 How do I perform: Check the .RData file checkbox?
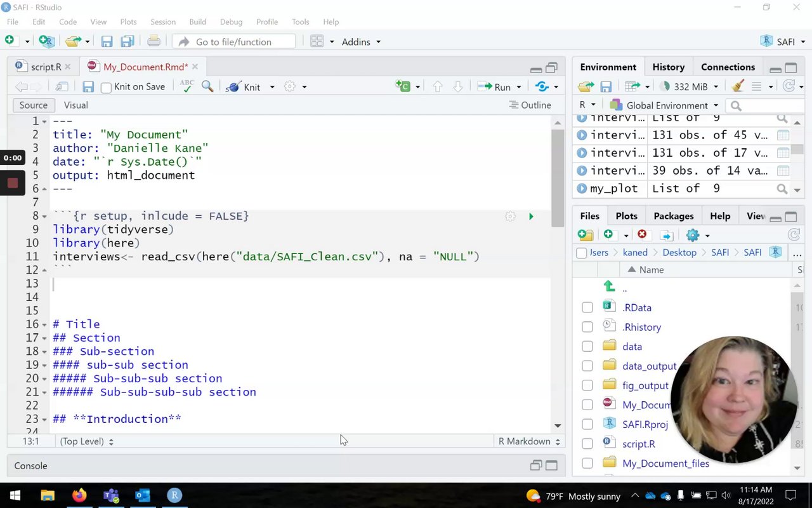tap(587, 308)
